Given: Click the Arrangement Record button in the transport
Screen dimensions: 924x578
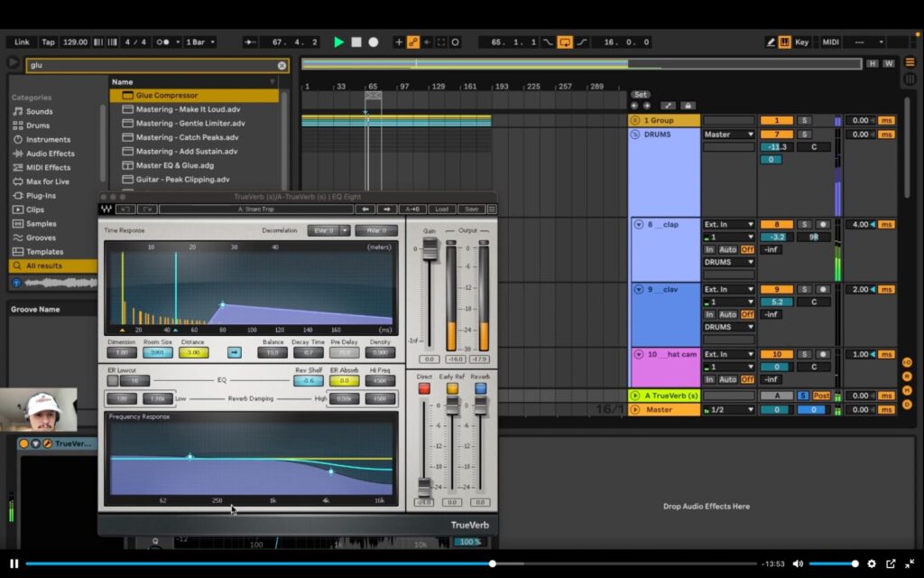Looking at the screenshot, I should [x=373, y=42].
